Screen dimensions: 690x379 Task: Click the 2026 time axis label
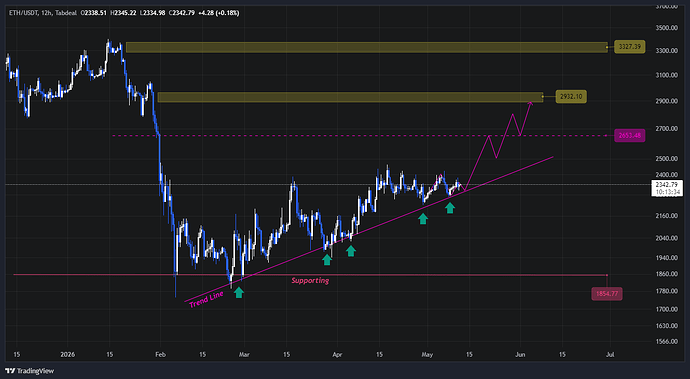tap(67, 354)
